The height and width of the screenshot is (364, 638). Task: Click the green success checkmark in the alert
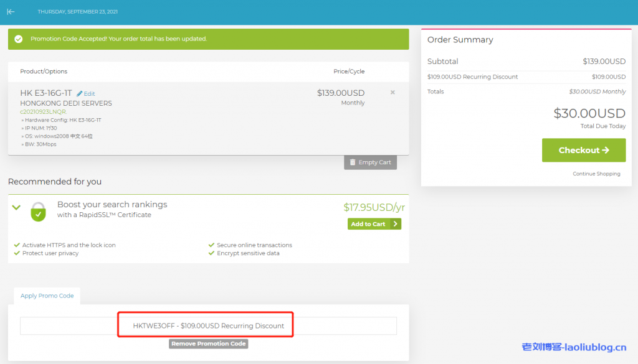pyautogui.click(x=19, y=39)
